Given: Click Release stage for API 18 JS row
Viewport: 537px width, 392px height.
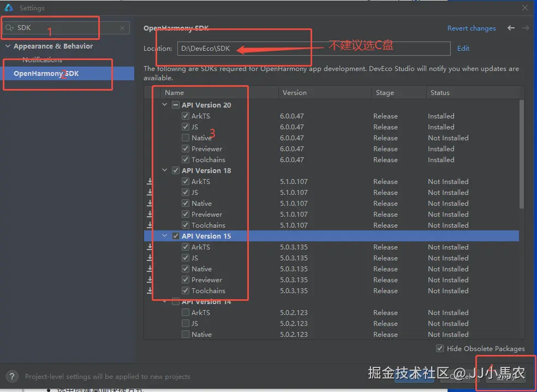Looking at the screenshot, I should [x=385, y=192].
